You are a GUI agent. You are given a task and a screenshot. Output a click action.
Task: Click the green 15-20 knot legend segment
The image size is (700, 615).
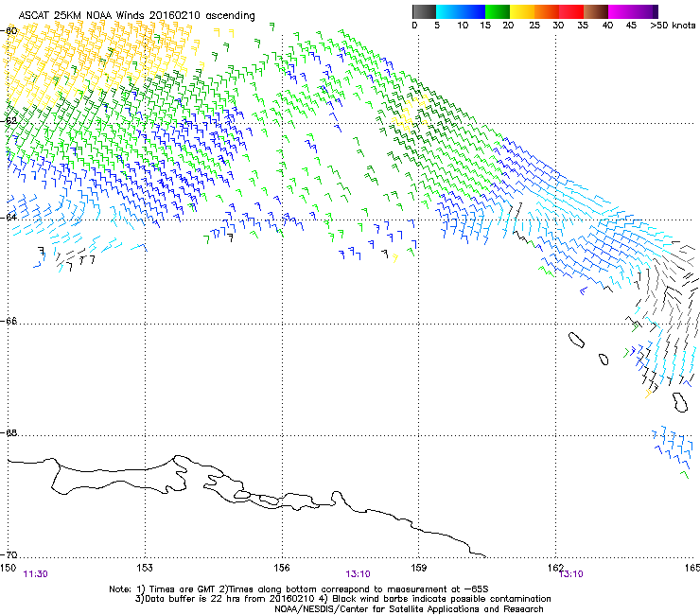pos(498,11)
